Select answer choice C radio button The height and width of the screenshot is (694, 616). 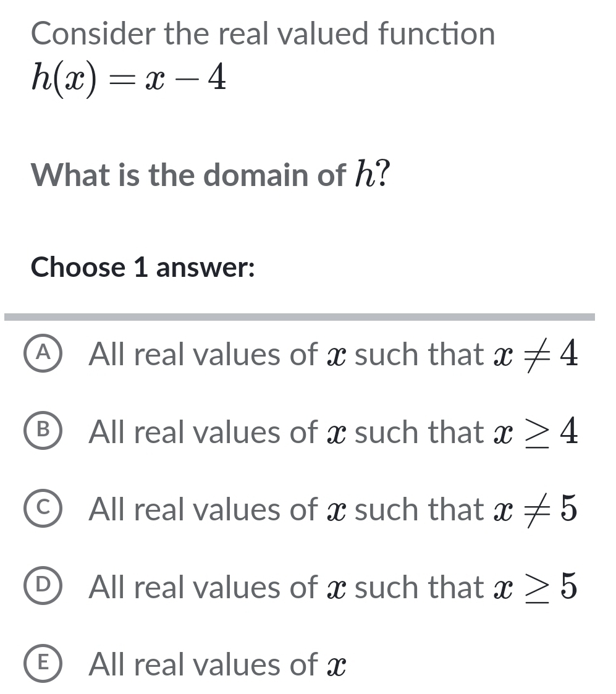click(43, 510)
